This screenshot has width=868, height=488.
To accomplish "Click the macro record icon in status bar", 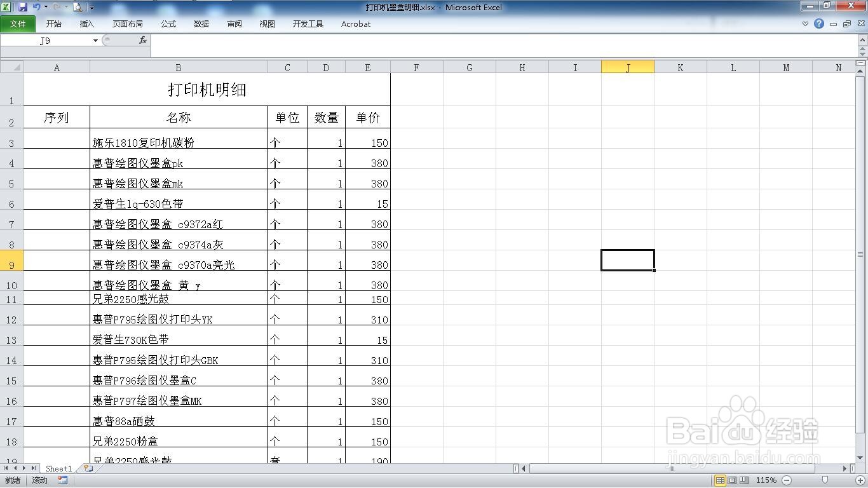I will point(62,480).
